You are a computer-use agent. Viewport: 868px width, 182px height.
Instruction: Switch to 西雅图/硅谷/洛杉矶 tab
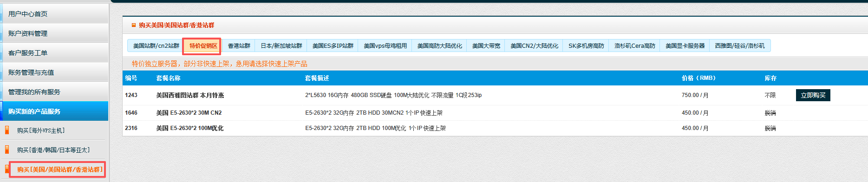739,45
